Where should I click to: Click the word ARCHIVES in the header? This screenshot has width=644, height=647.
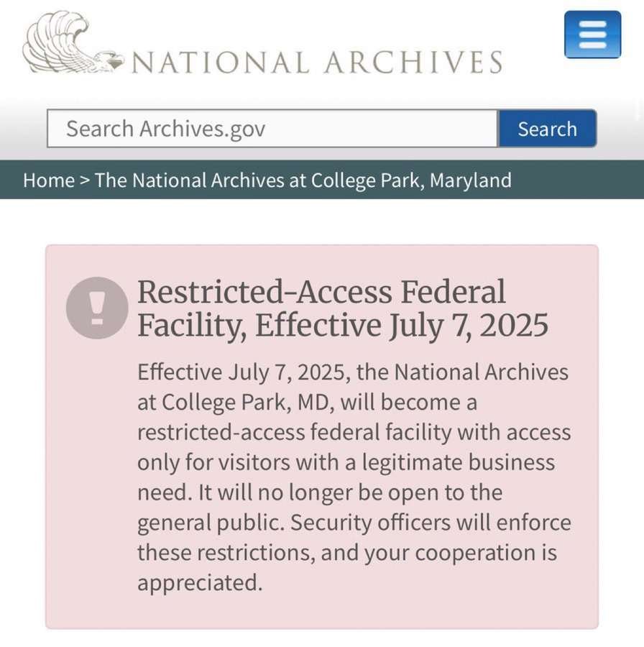tap(413, 62)
